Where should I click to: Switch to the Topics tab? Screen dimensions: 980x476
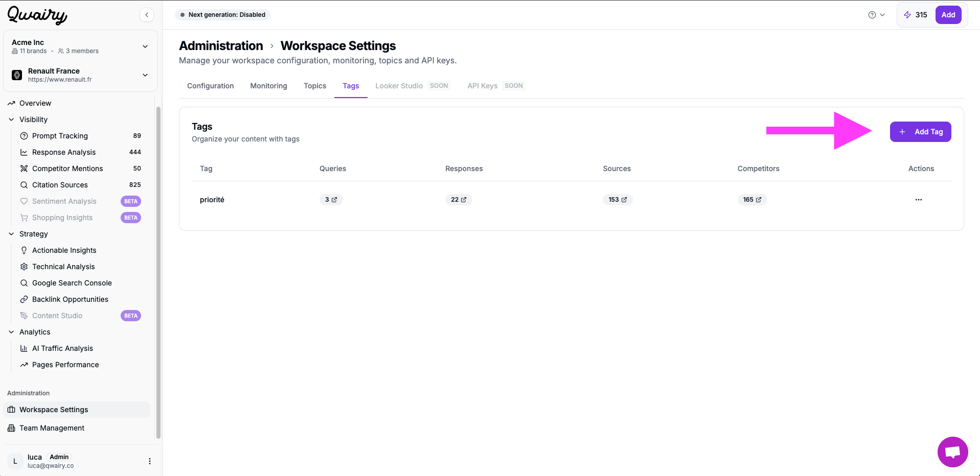[315, 86]
